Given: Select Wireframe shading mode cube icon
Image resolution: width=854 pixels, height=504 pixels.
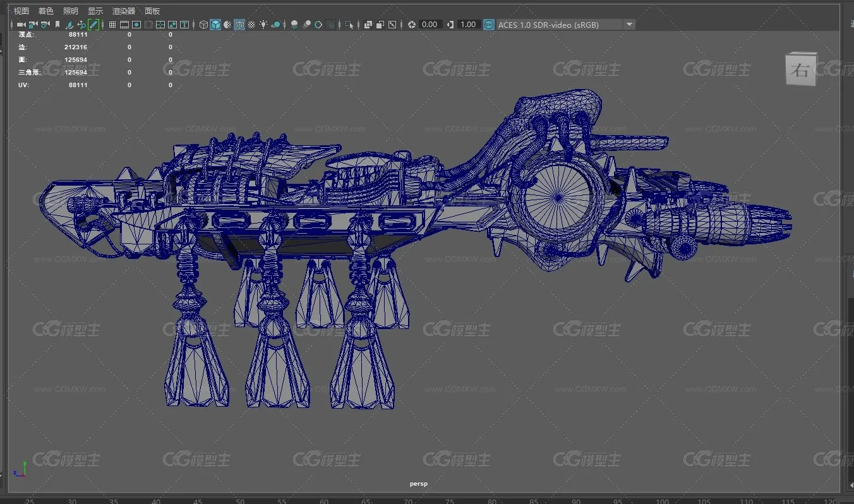Looking at the screenshot, I should click(x=203, y=25).
